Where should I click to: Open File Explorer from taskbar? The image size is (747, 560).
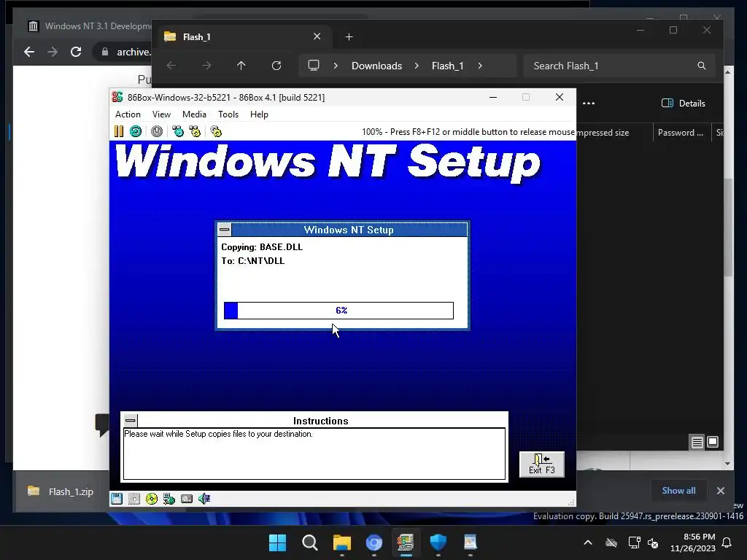[x=342, y=542]
